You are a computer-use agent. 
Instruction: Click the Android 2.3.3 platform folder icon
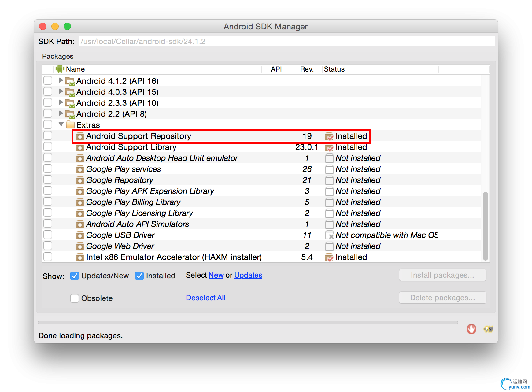coord(70,103)
